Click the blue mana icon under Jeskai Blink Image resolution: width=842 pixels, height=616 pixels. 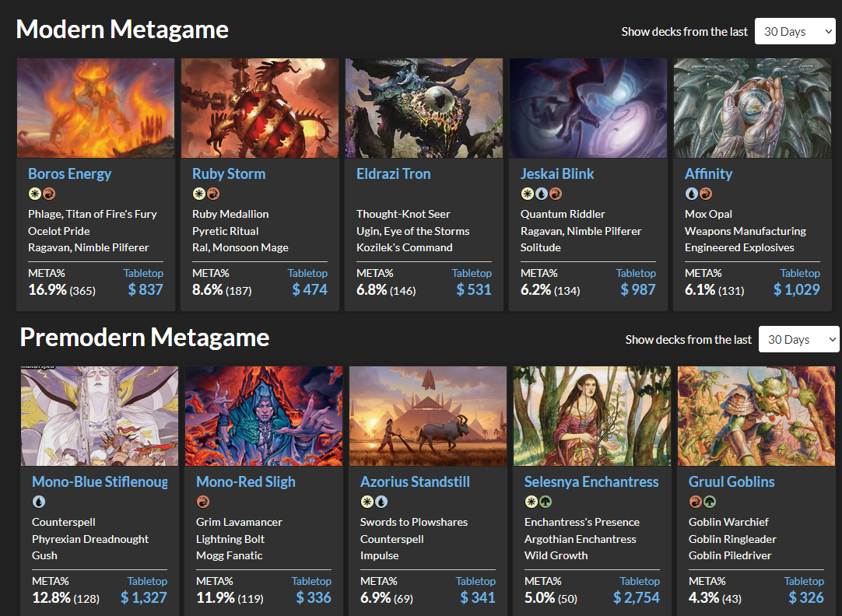click(x=542, y=194)
